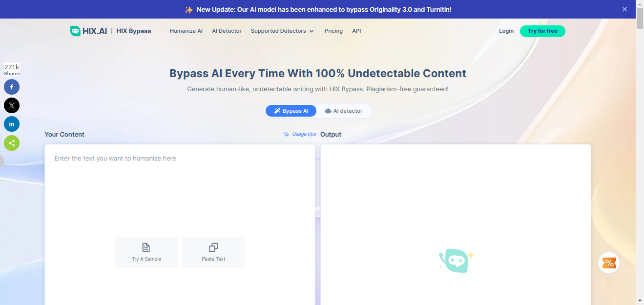Click the robot mascot in the Output panel

456,261
